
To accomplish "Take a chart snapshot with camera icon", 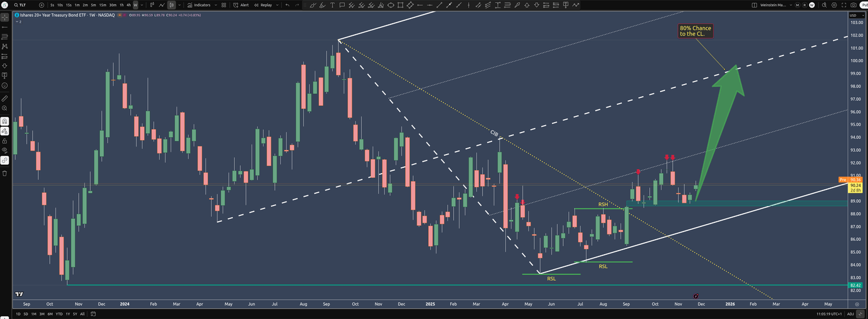I will point(854,5).
